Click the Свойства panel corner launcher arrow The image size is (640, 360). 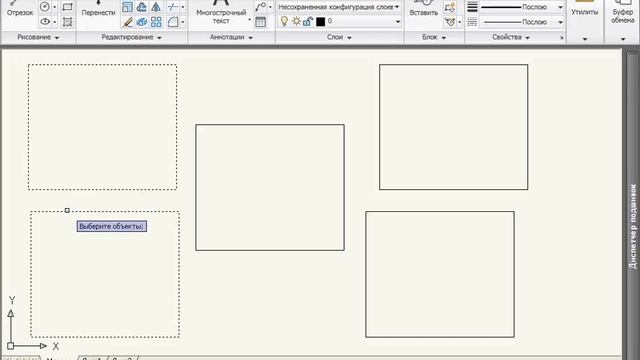[562, 38]
